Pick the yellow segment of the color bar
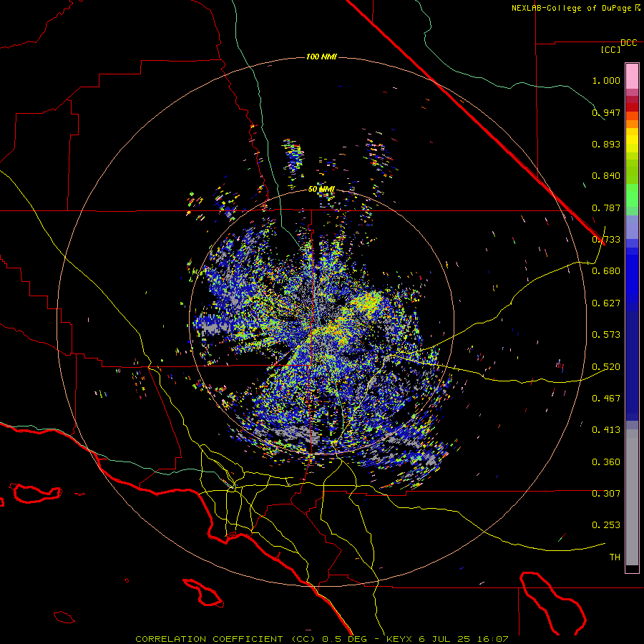The width and height of the screenshot is (644, 644). tap(632, 141)
